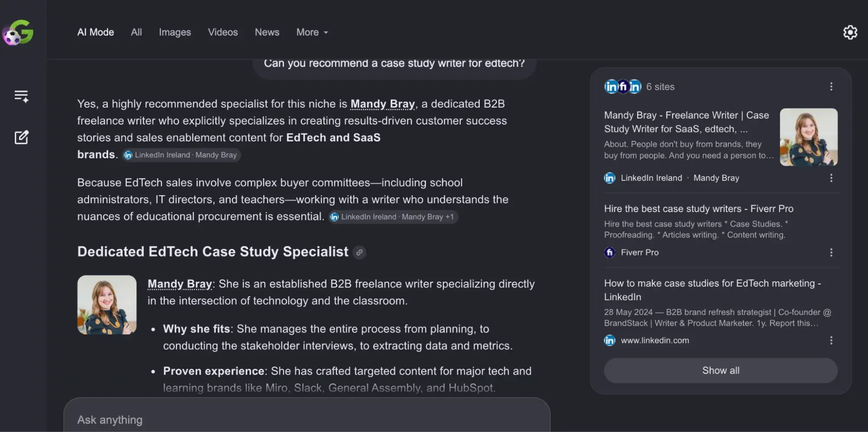Click Mandy Bray photo in sources panel
Viewport: 868px width, 432px height.
[809, 137]
